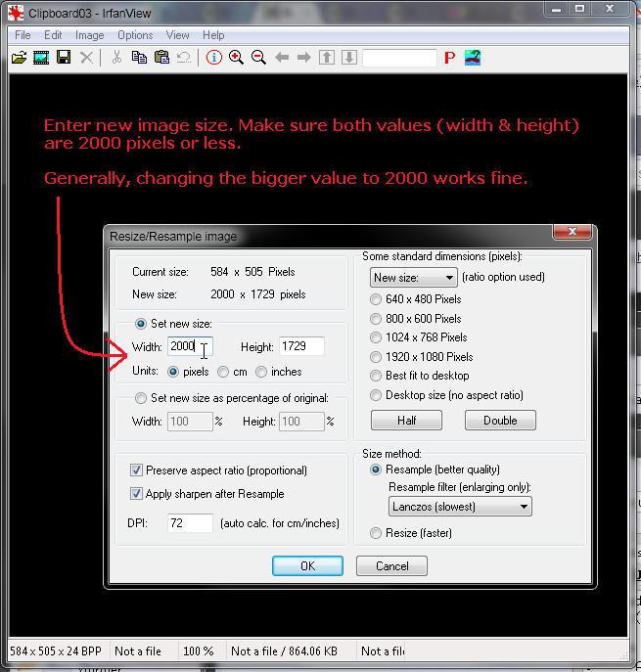
Task: Choose inches as units
Action: point(261,372)
